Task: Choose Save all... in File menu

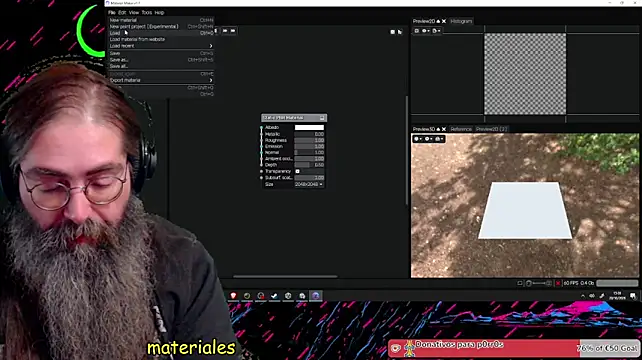Action: [x=161, y=66]
